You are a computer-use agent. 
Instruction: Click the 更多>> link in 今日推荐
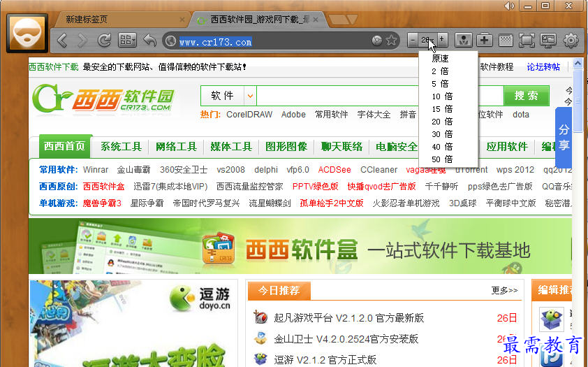click(504, 290)
